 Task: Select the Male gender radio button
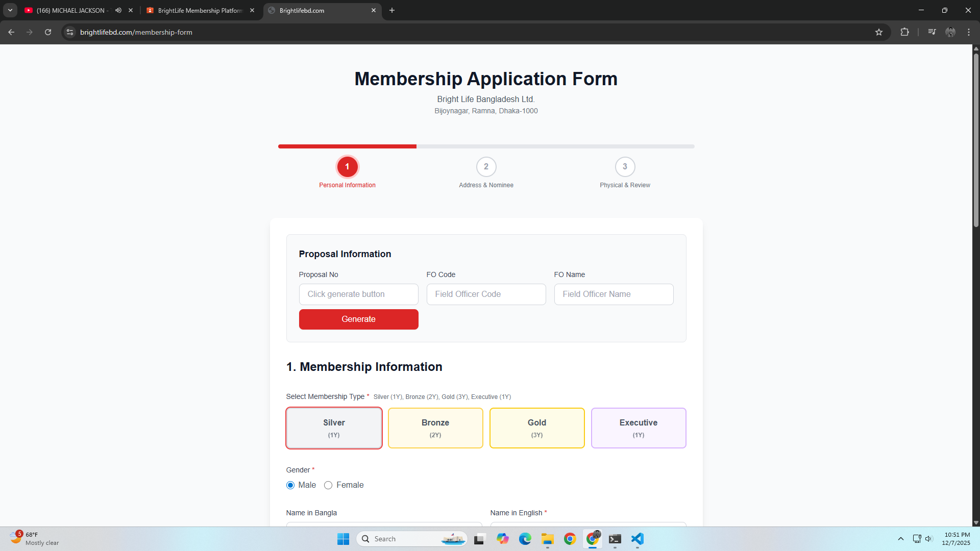tap(290, 485)
